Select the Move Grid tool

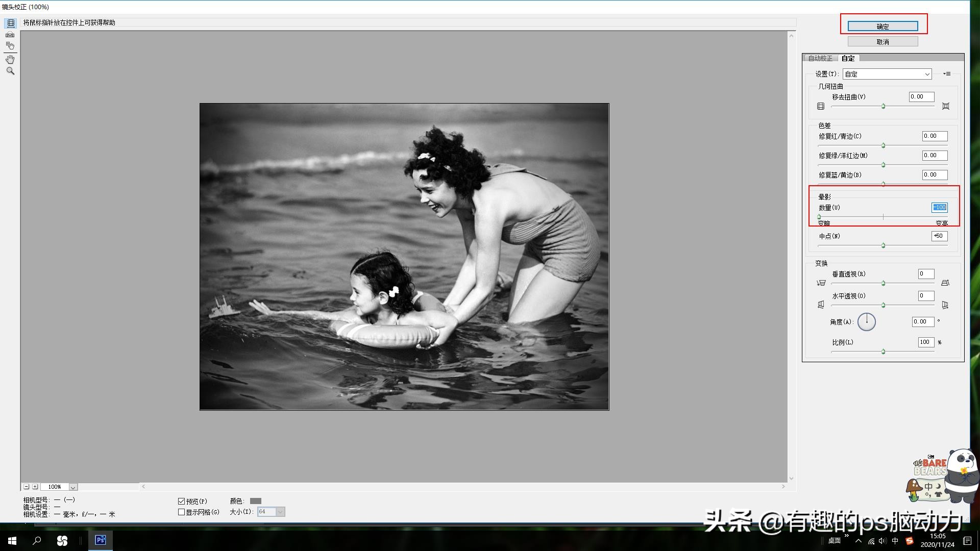tap(10, 46)
